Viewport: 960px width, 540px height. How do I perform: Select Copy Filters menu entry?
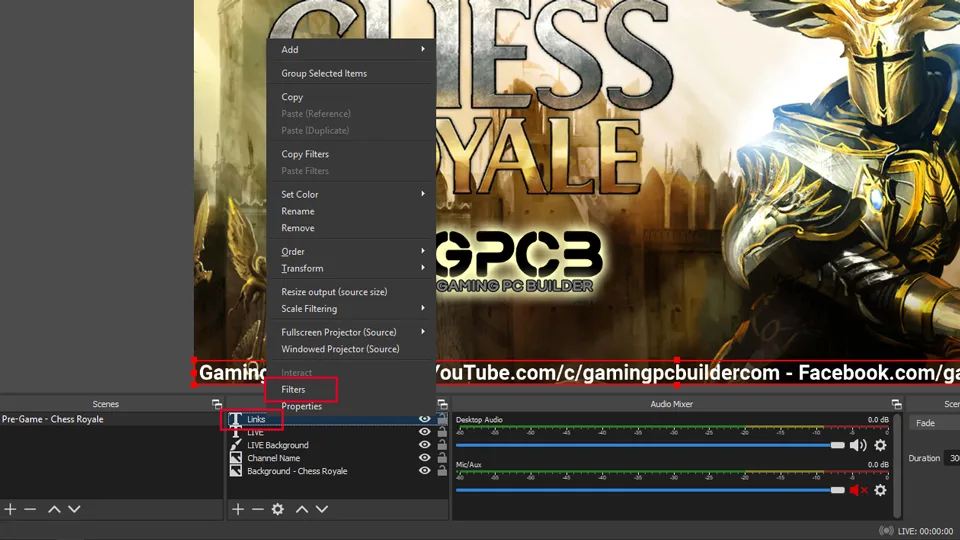[351, 154]
